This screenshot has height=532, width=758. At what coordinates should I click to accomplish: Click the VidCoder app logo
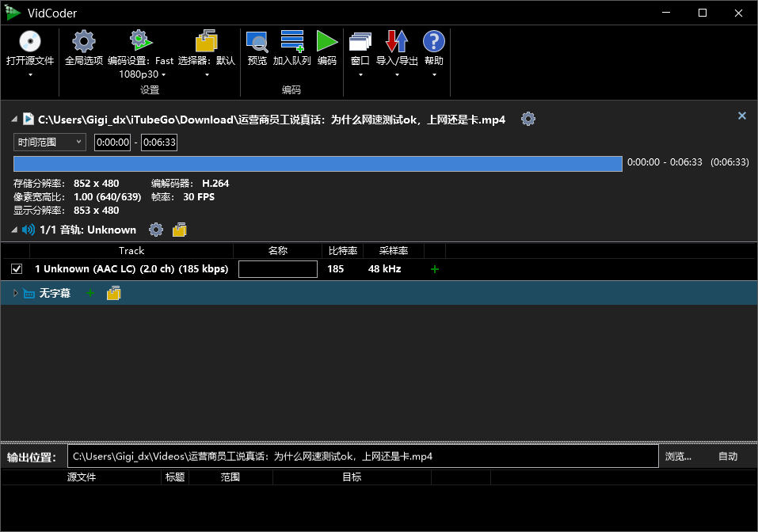(13, 13)
